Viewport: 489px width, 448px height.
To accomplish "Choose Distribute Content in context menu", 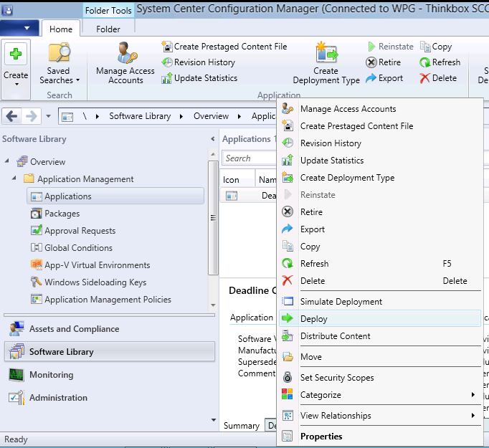I will pyautogui.click(x=335, y=336).
